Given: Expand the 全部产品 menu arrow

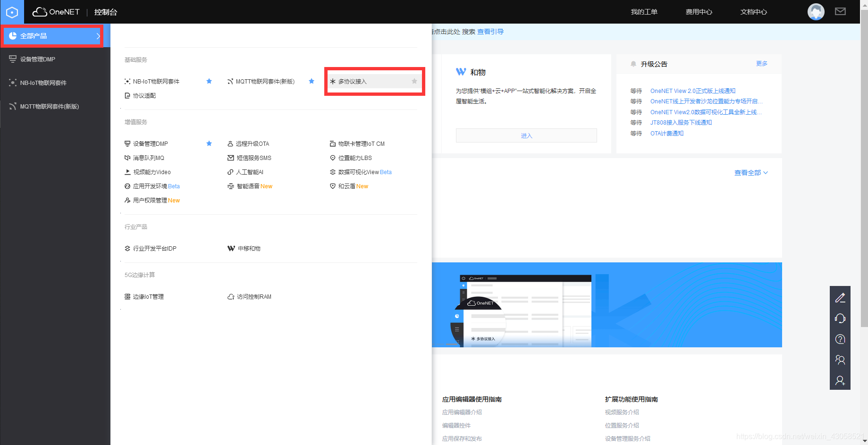Looking at the screenshot, I should tap(98, 36).
